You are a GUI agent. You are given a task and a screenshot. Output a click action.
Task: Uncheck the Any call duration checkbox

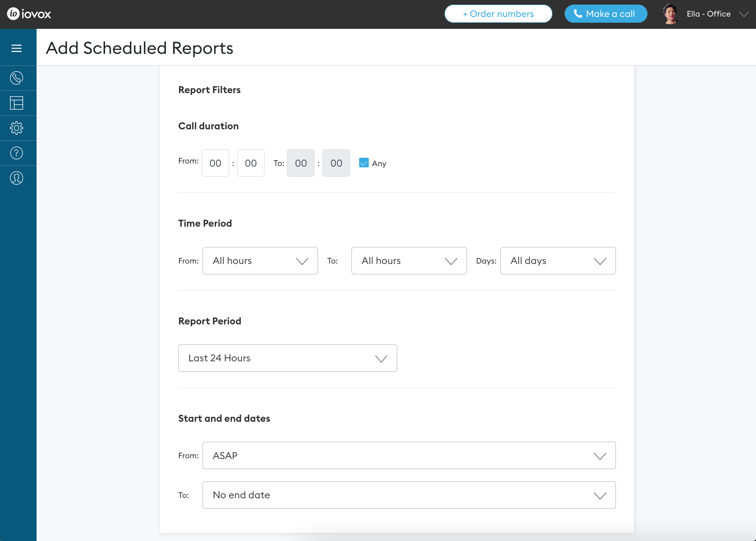coord(364,163)
